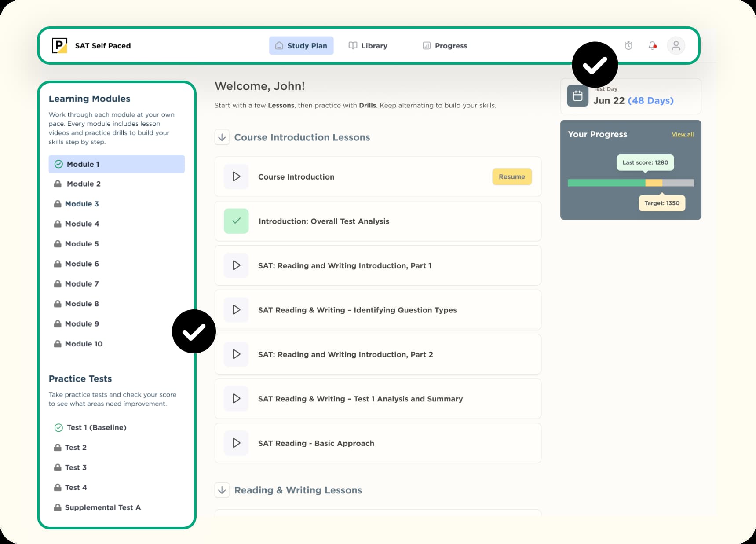Viewport: 756px width, 544px height.
Task: Play SAT Reading - Basic Approach video
Action: pyautogui.click(x=236, y=443)
